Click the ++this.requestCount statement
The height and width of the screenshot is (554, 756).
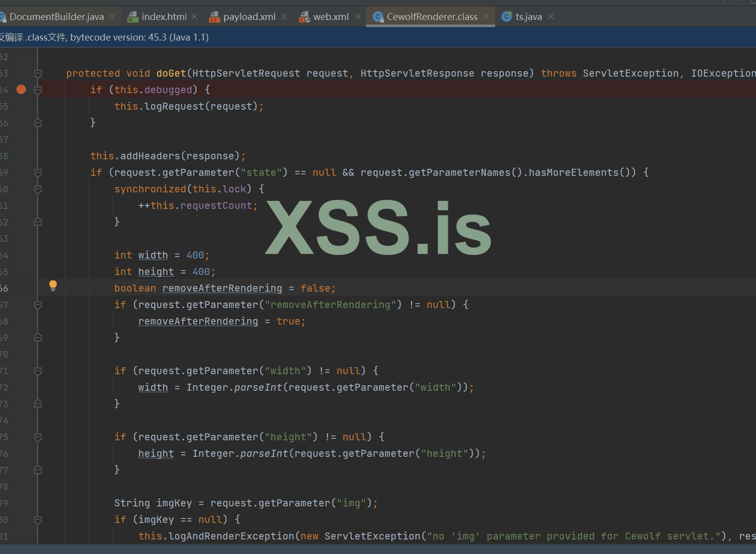point(198,206)
